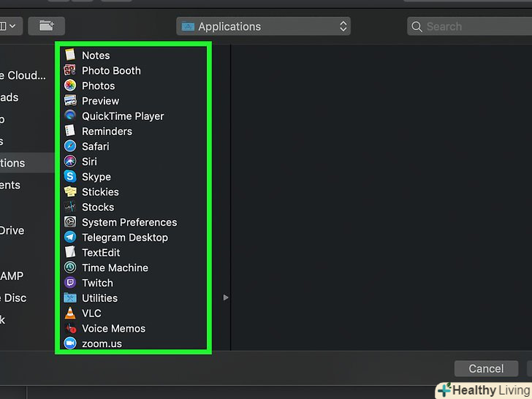Select the Skype app icon
Screen dimensions: 532x399
click(x=70, y=176)
